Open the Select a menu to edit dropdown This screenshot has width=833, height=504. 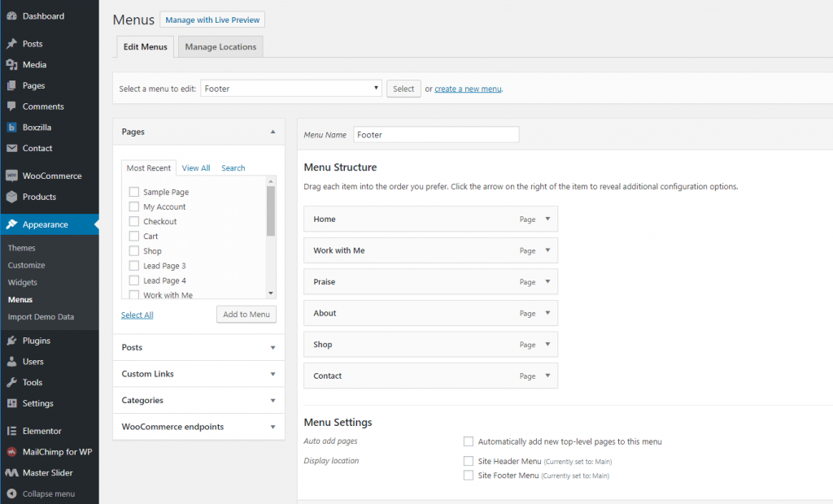tap(290, 88)
